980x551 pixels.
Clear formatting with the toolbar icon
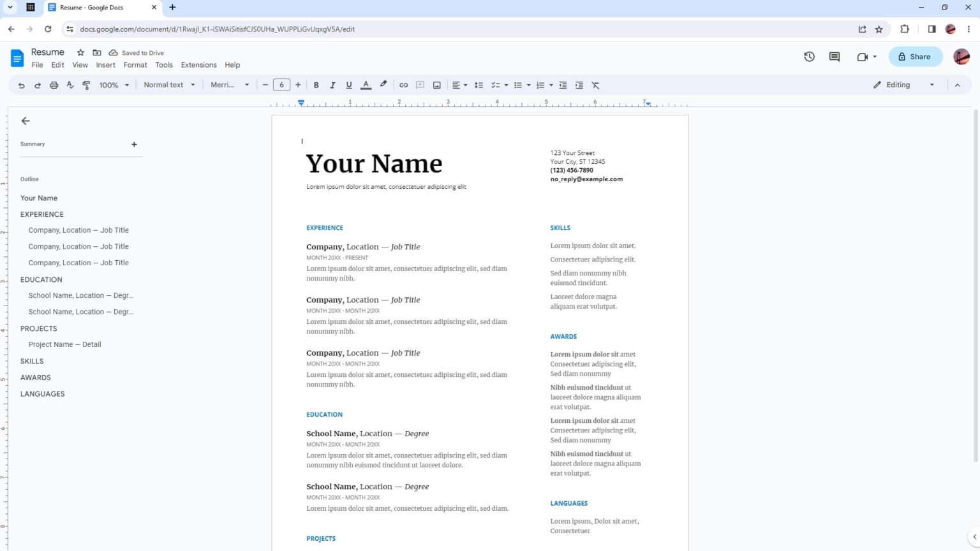pos(595,84)
